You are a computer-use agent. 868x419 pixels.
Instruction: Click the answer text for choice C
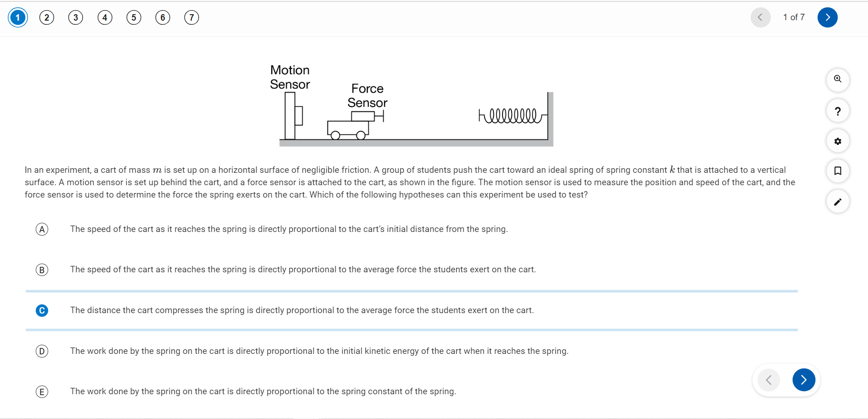pos(302,310)
